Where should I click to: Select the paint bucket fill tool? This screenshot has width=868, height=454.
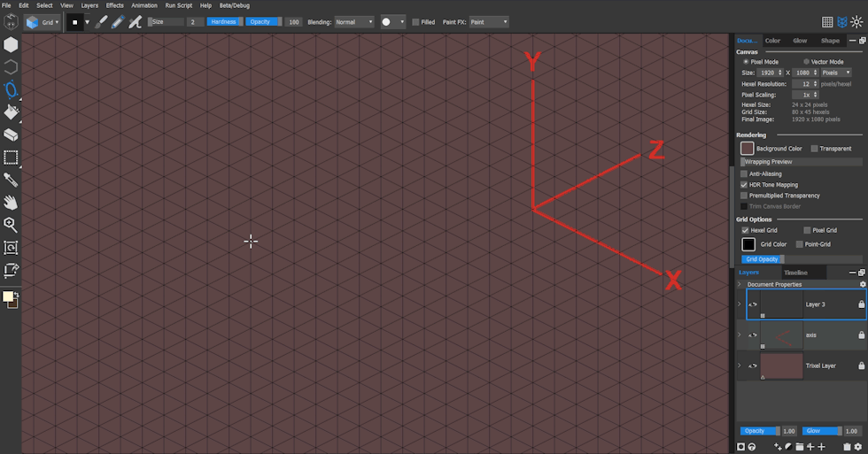point(12,112)
